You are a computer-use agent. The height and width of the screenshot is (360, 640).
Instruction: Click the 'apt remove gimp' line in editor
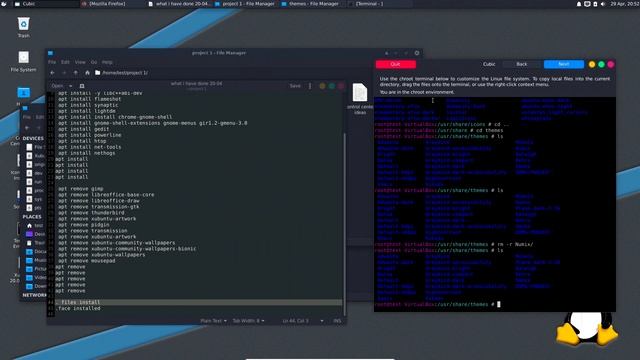click(x=80, y=189)
